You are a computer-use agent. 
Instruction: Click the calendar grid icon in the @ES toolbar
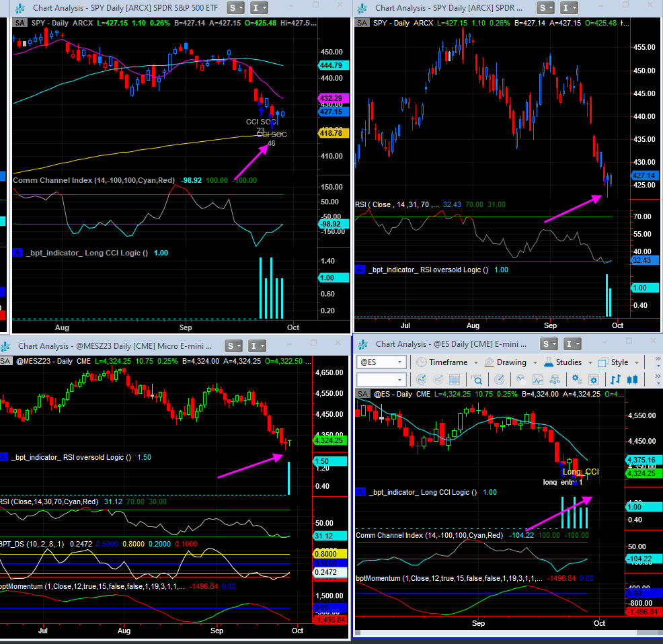click(455, 379)
